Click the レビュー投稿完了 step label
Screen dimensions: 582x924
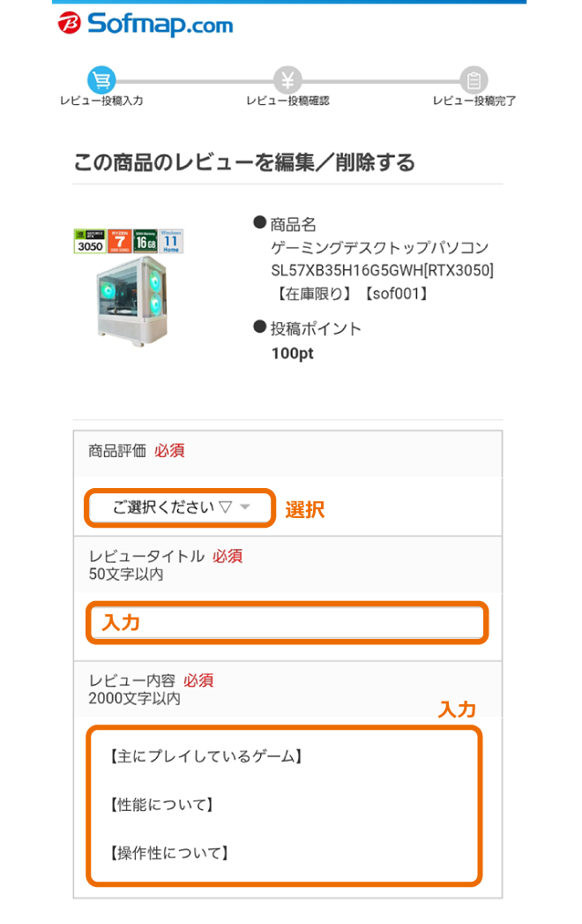[474, 101]
